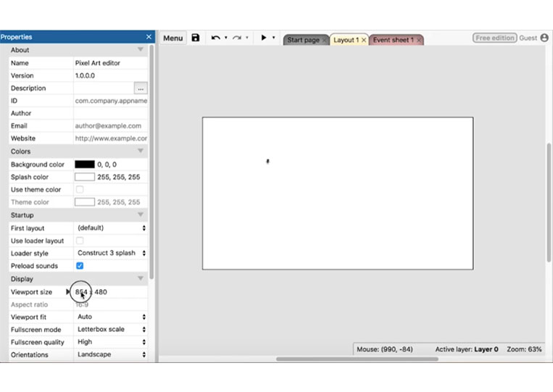Close the Event sheet 1 tab
Image resolution: width=553 pixels, height=392 pixels.
pos(419,40)
